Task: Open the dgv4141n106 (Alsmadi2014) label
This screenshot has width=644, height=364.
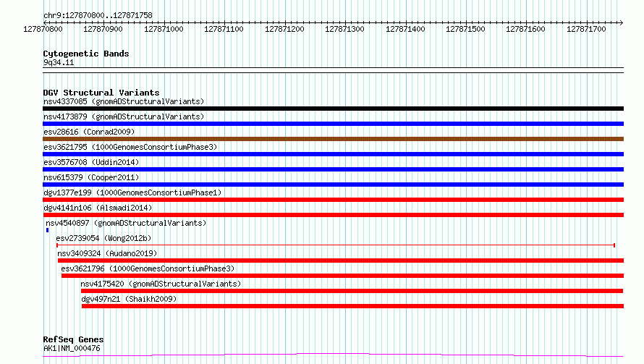Action: pos(98,208)
